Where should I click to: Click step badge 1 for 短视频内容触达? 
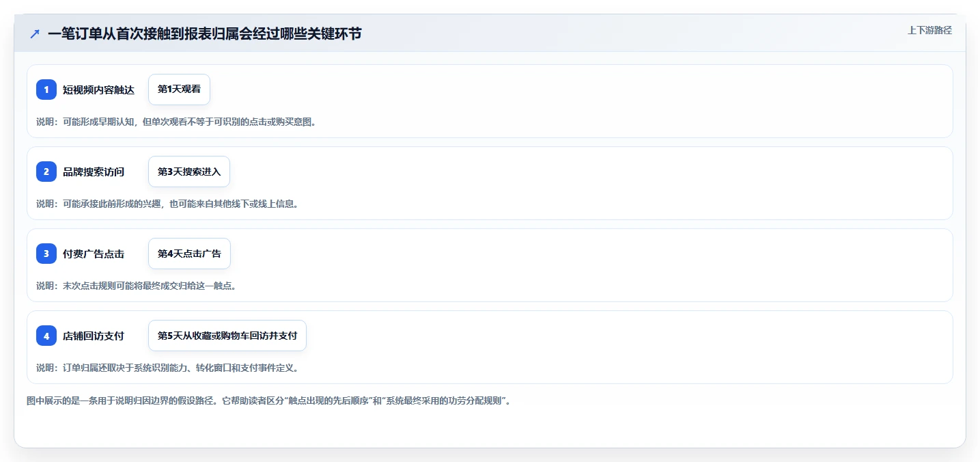tap(46, 90)
